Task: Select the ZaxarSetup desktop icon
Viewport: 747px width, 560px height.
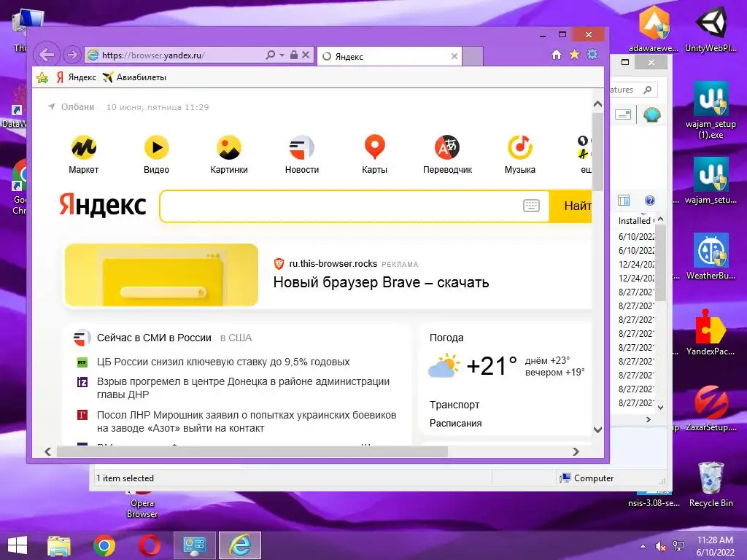Action: (711, 408)
